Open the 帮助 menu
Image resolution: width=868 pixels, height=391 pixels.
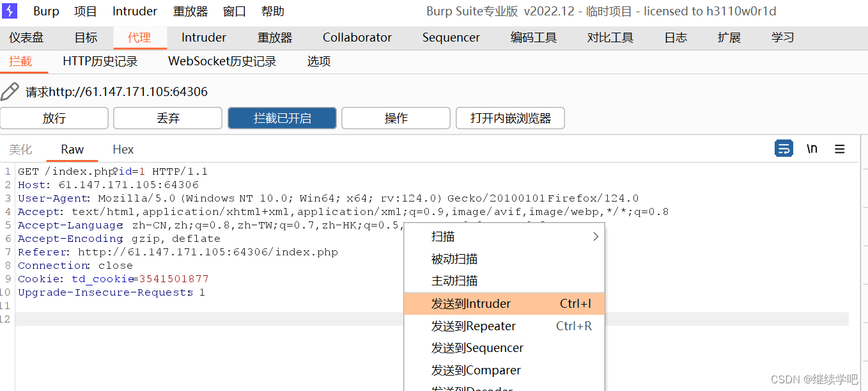pyautogui.click(x=273, y=12)
